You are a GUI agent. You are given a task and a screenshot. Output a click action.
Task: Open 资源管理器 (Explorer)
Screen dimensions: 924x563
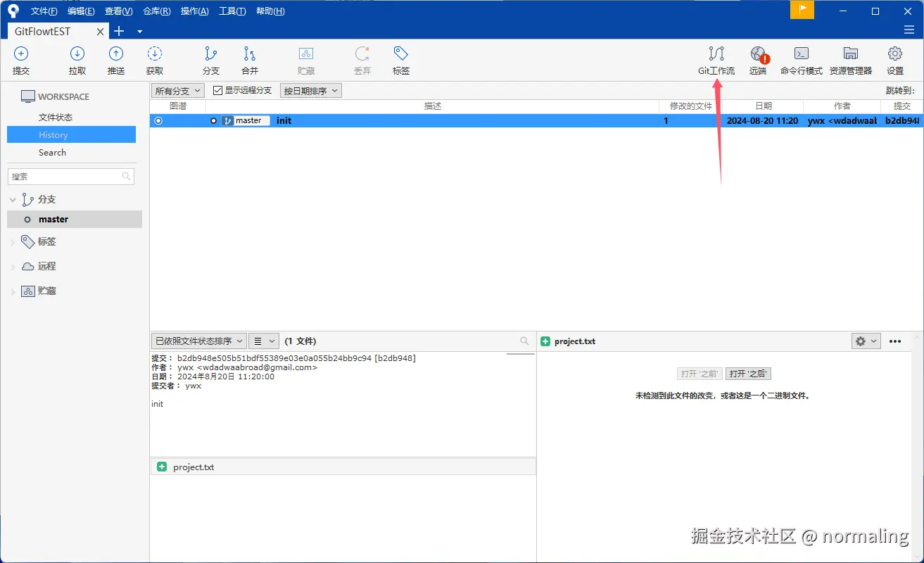851,61
